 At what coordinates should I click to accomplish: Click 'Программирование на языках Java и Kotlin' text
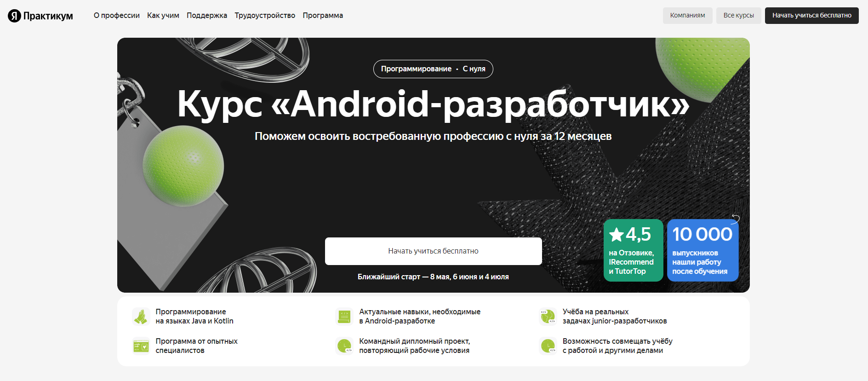(x=194, y=317)
